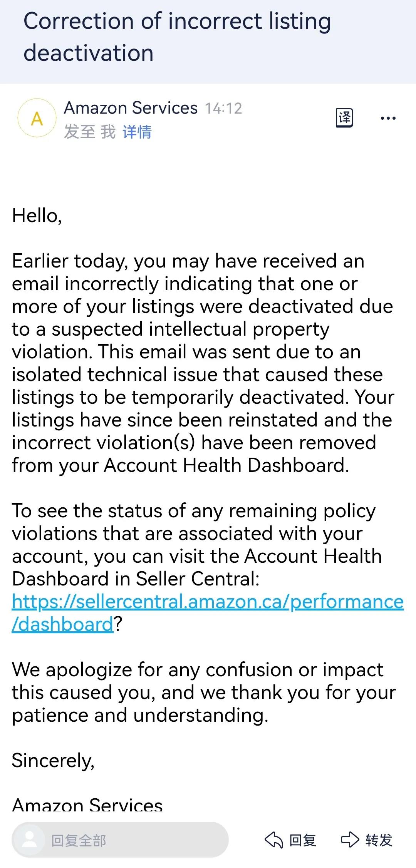Tap the 14:12 timestamp
The height and width of the screenshot is (868, 416).
(223, 109)
